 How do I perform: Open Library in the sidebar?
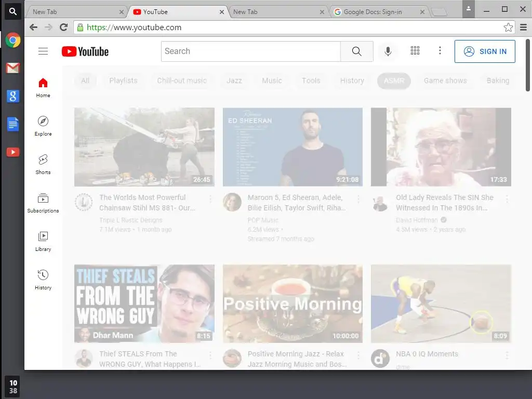coord(43,241)
